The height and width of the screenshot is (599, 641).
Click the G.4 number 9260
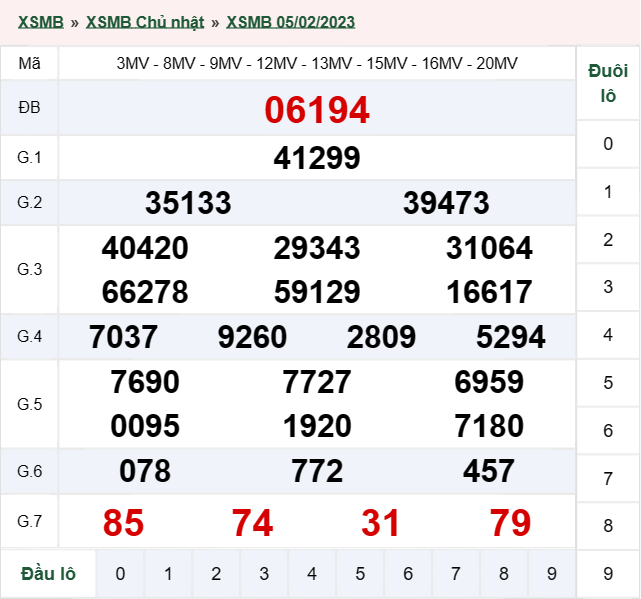click(252, 337)
